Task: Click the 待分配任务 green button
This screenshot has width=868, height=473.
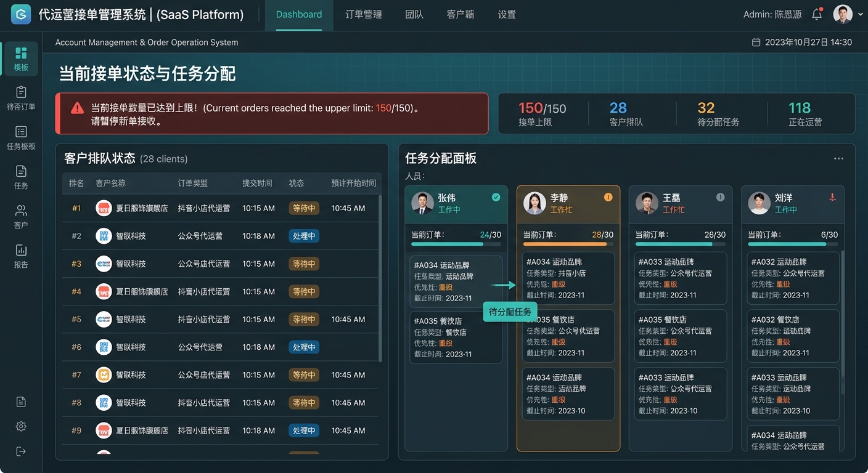Action: click(x=510, y=312)
